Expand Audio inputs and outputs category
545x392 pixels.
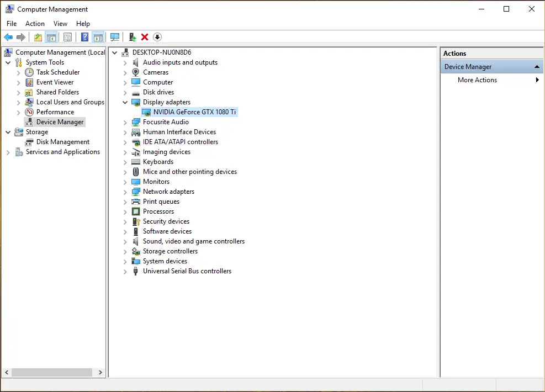[x=125, y=63]
